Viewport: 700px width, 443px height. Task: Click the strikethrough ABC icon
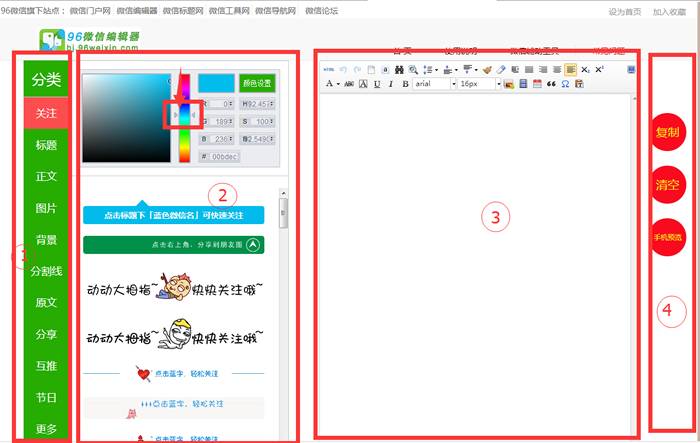pos(349,84)
